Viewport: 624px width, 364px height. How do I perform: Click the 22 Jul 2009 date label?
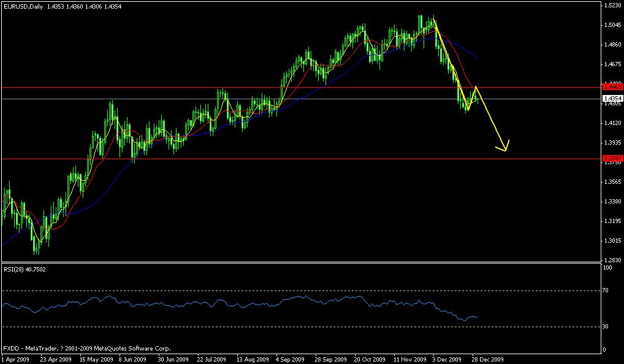point(211,359)
